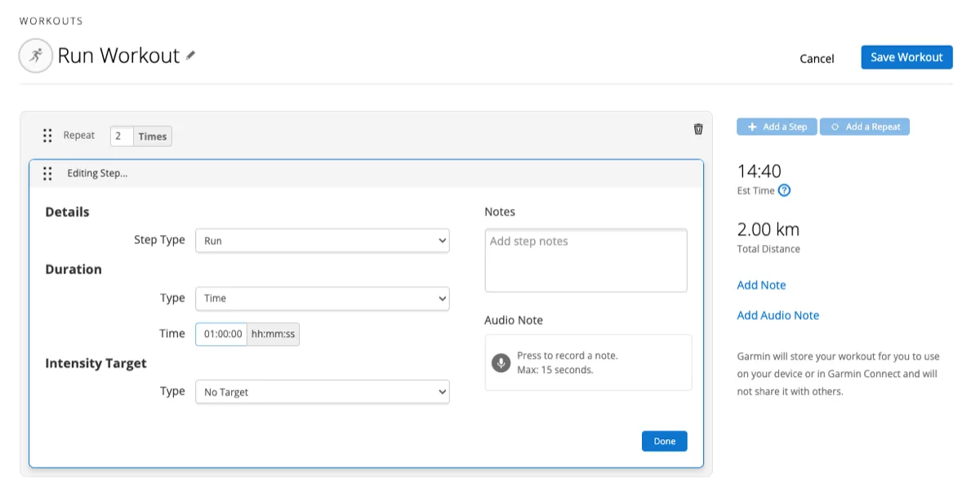Click the Time duration input field

[221, 335]
